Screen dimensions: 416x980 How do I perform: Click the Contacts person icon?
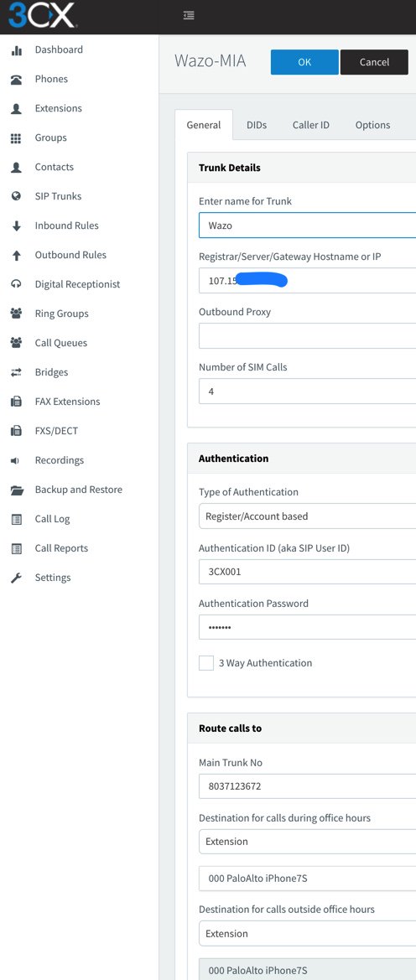pyautogui.click(x=17, y=168)
